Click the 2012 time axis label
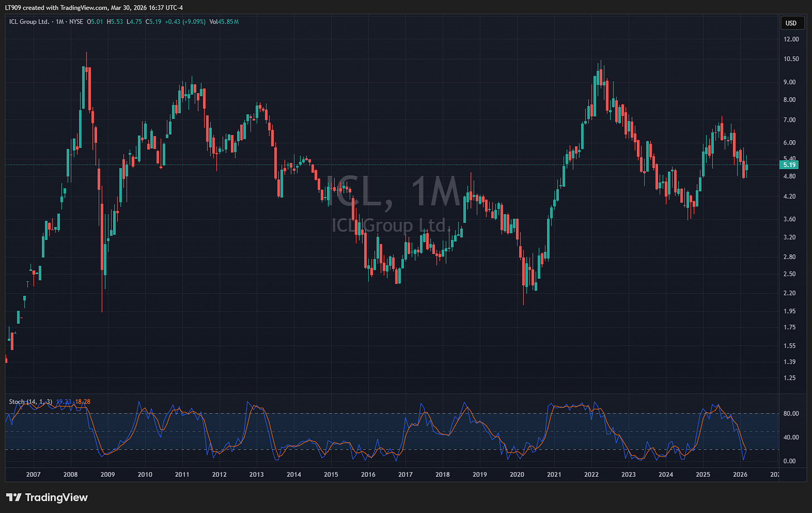The image size is (812, 513). pyautogui.click(x=219, y=475)
